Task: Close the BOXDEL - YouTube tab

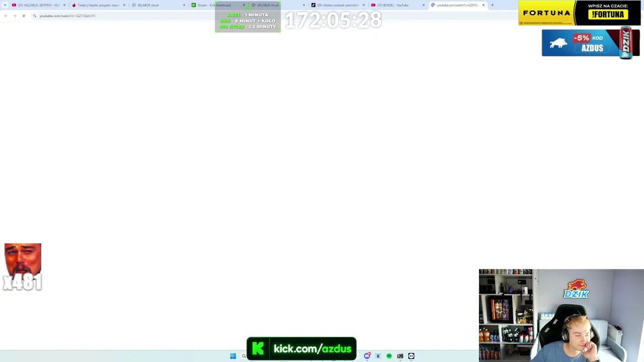Action: [424, 5]
